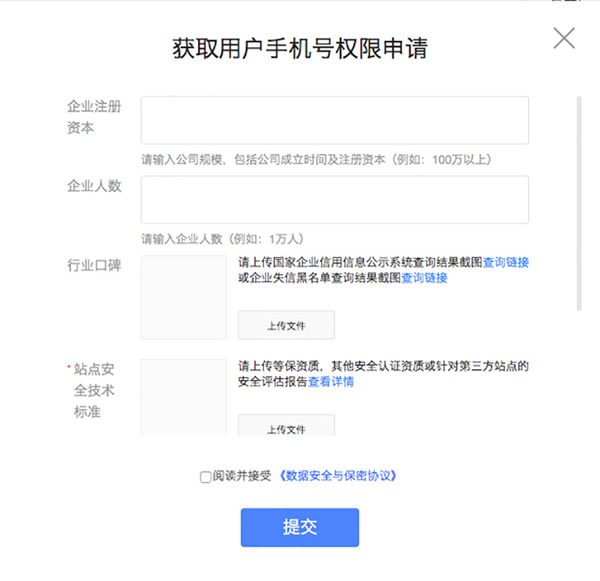Screen dimensions: 600x581
Task: Click the 企业注册资本 field label
Action: [94, 117]
